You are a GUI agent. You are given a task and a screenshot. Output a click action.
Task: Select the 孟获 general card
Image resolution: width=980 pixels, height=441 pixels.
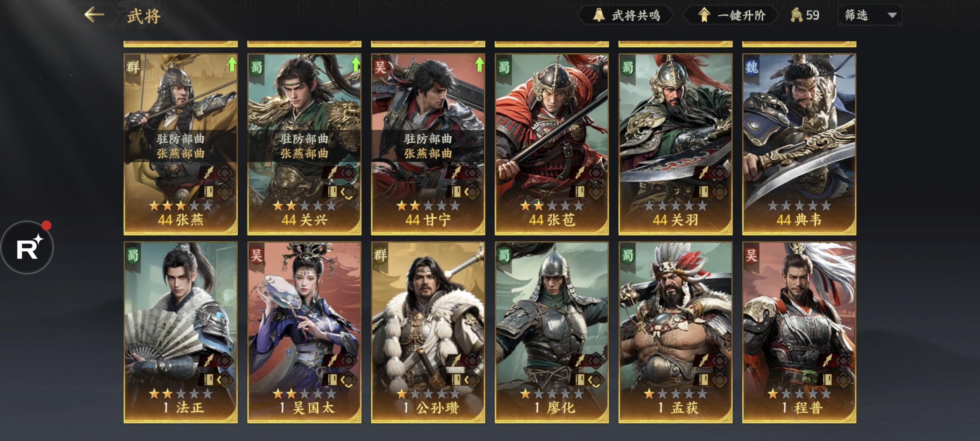point(675,332)
